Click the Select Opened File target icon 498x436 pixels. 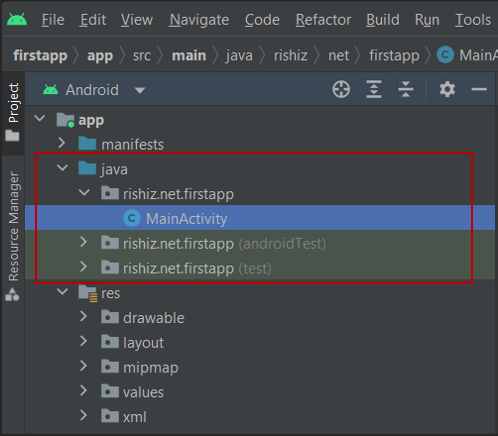click(341, 89)
